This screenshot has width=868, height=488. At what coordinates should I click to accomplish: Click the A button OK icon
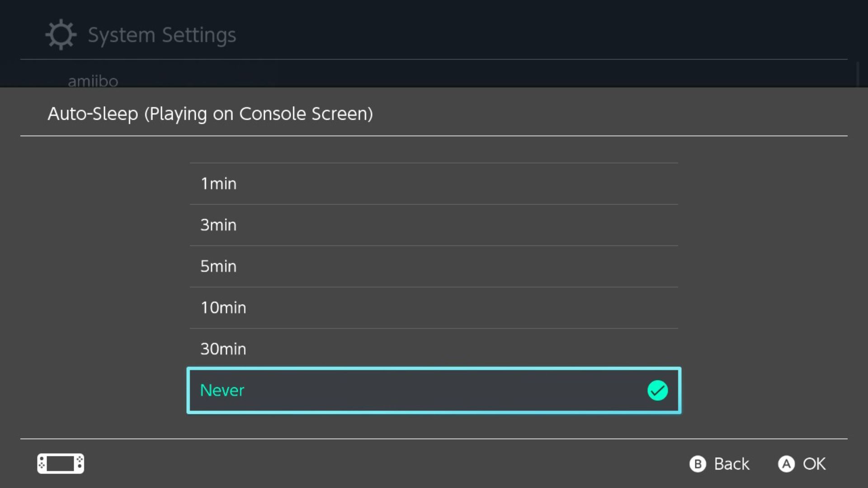click(788, 464)
